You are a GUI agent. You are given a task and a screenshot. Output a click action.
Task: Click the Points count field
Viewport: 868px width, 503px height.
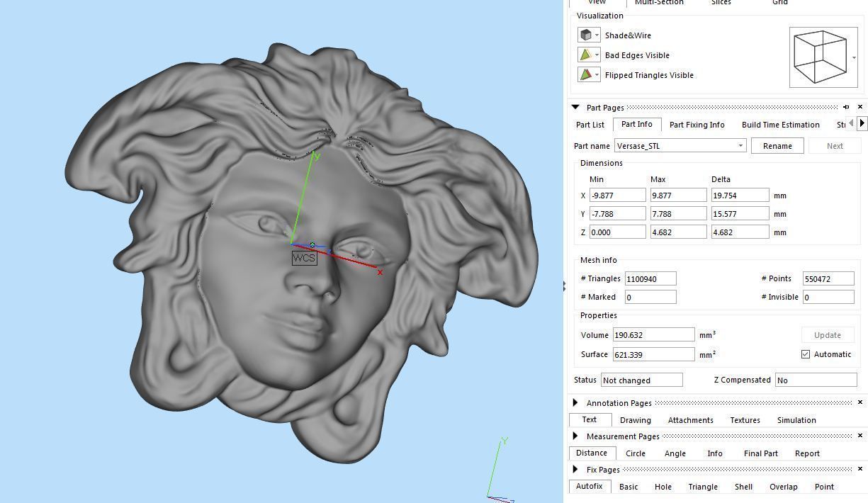pos(828,278)
